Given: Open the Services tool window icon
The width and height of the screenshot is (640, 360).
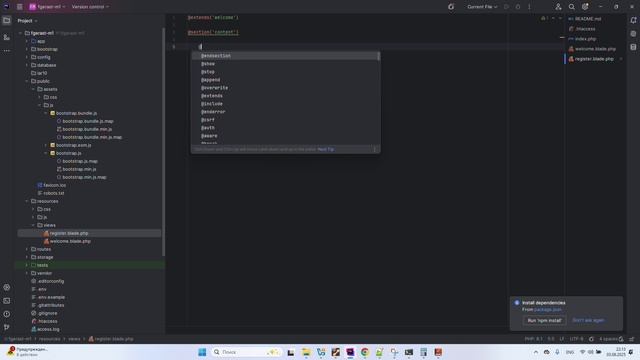Looking at the screenshot, I should coord(7,287).
